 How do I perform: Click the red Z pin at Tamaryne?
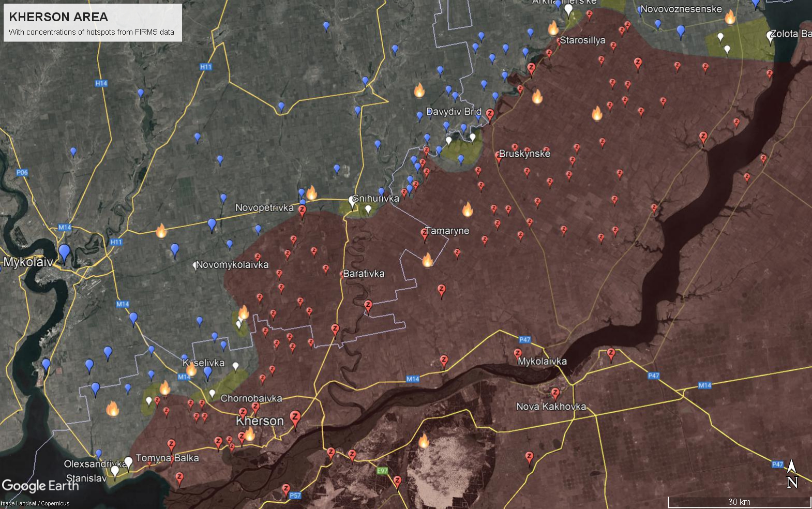coord(425,234)
